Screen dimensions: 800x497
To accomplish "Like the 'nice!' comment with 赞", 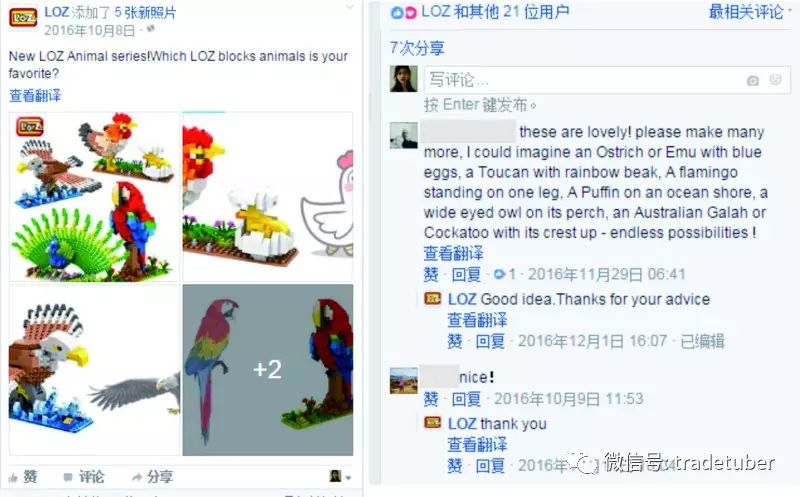I will point(431,399).
